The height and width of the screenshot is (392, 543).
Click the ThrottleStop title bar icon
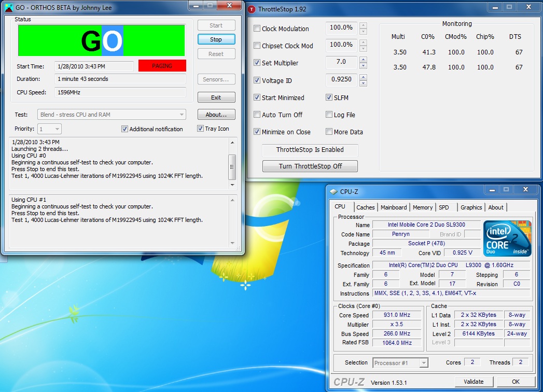[252, 9]
